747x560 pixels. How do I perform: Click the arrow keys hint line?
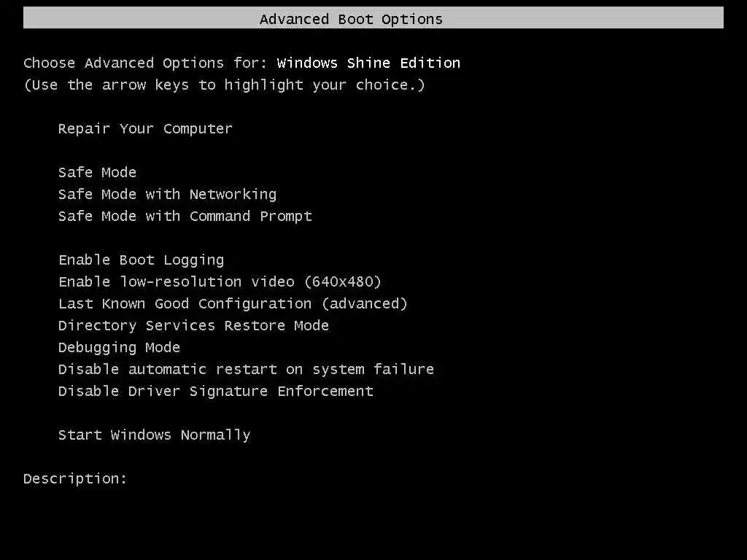coord(224,85)
